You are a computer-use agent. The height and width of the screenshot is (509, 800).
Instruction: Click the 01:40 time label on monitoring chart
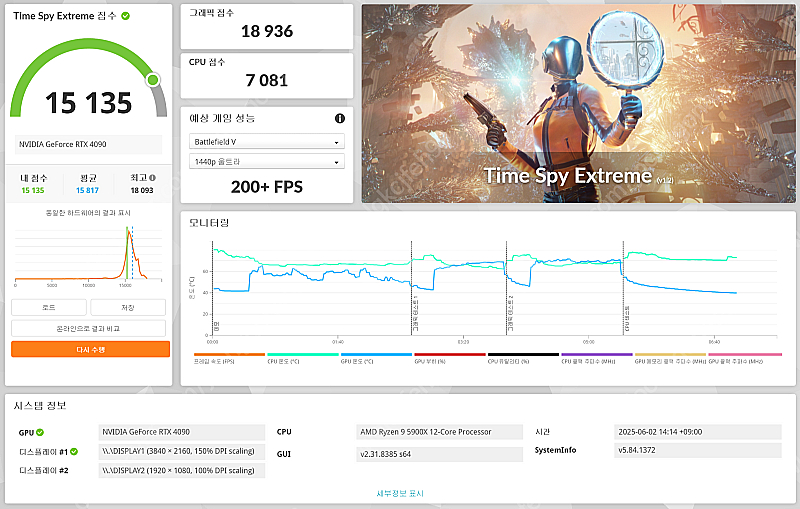338,342
